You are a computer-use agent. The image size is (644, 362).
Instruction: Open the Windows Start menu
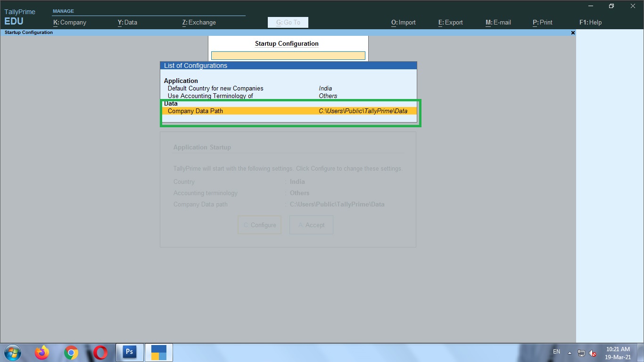(x=12, y=352)
